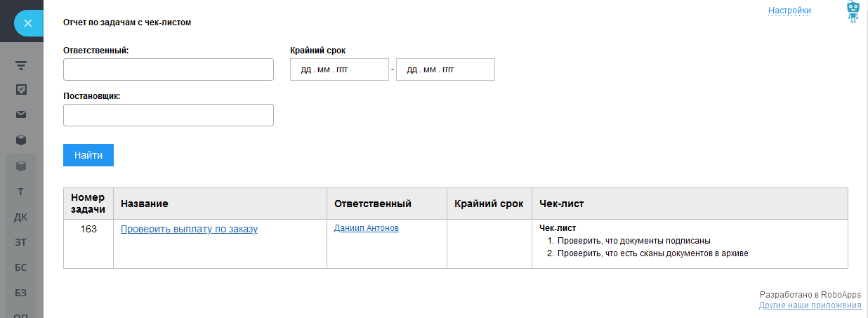Open the «Другие наши приложения» link

coord(810,305)
